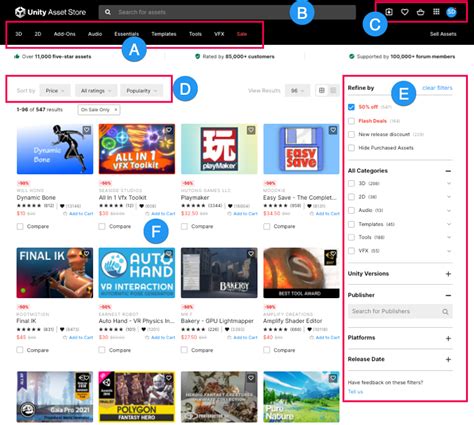The image size is (474, 425).
Task: Favorite All In 1 Vfx Toolkit heart icon
Action: (x=169, y=130)
